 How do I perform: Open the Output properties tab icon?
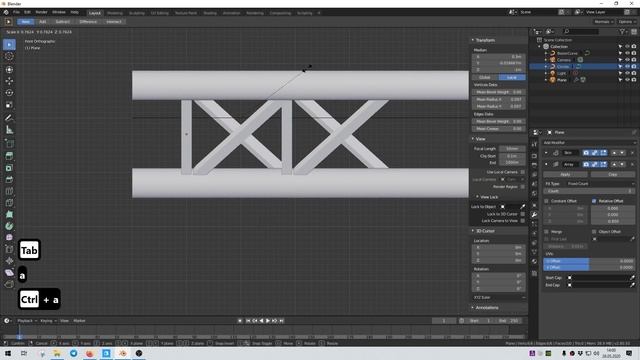click(x=534, y=165)
